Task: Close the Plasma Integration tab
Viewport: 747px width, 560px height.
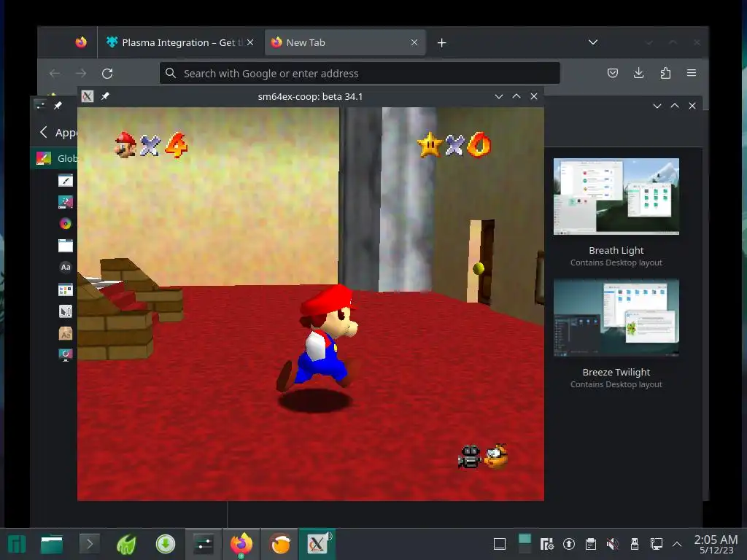Action: [250, 42]
